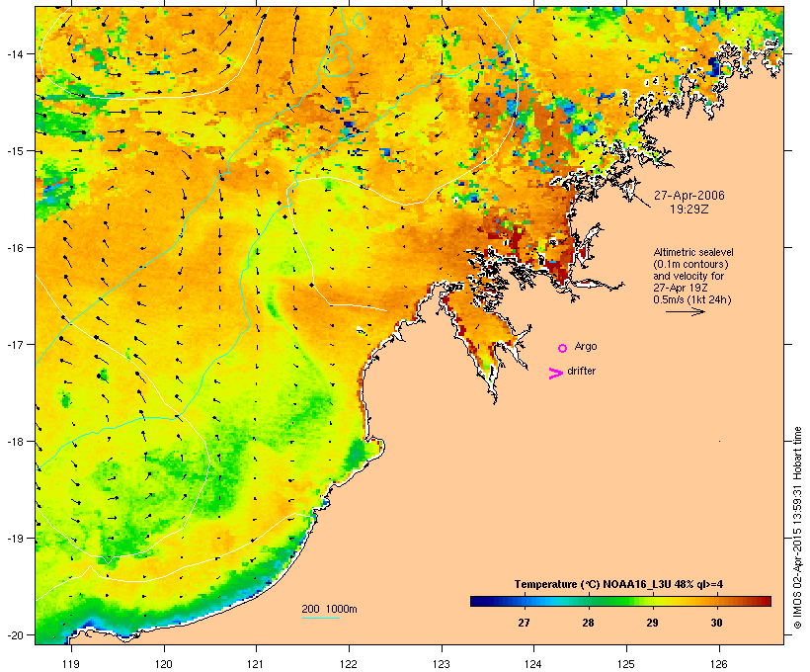The width and height of the screenshot is (810, 672).
Task: Click the magenta Argo circle marker
Action: pyautogui.click(x=563, y=349)
